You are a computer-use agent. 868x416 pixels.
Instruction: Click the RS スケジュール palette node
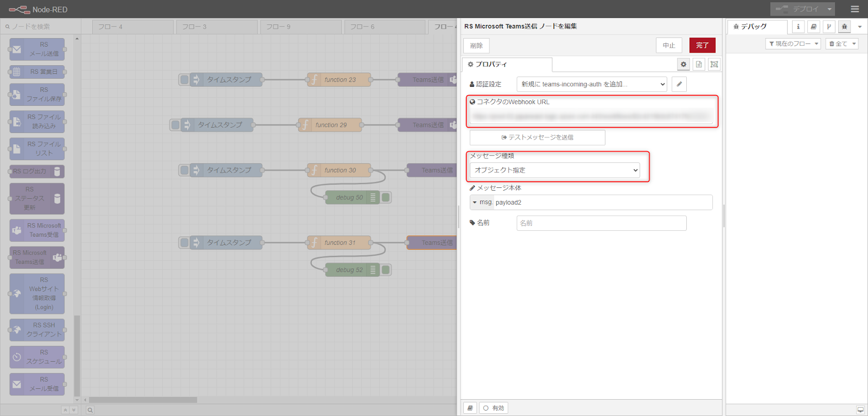point(37,357)
